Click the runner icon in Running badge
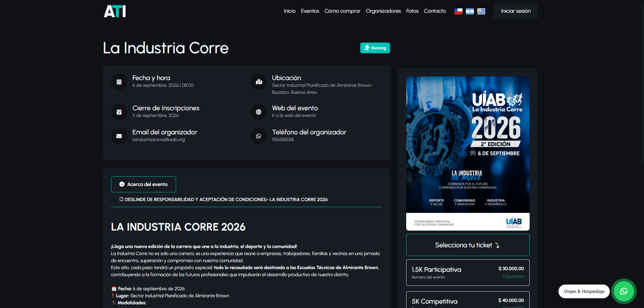This screenshot has height=308, width=644. coord(367,48)
